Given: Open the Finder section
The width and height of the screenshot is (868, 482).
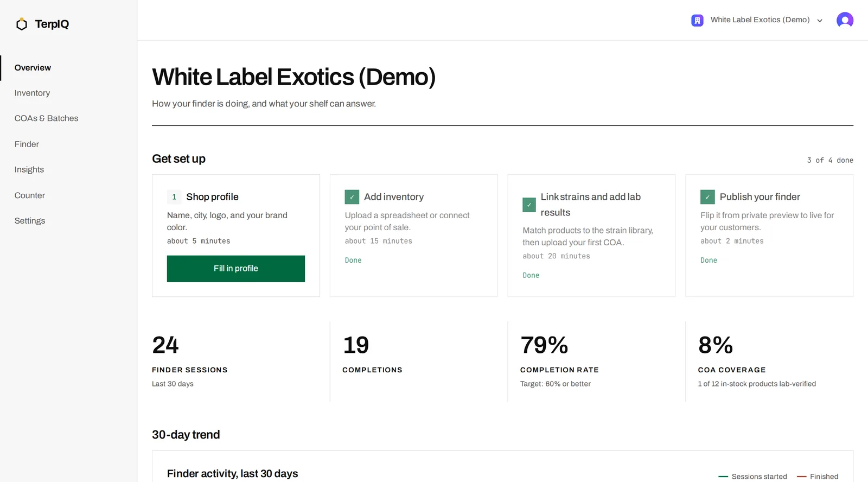Looking at the screenshot, I should point(27,144).
